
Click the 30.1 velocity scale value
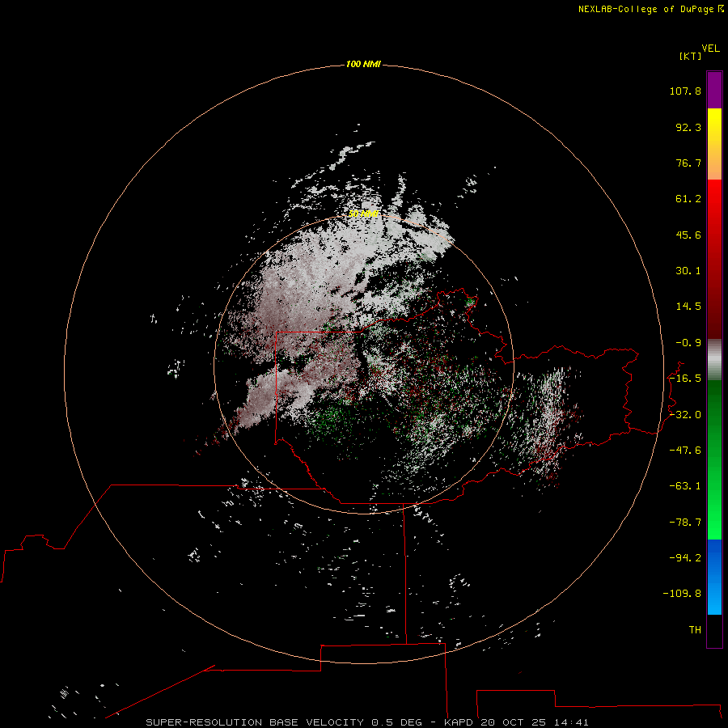coord(688,271)
